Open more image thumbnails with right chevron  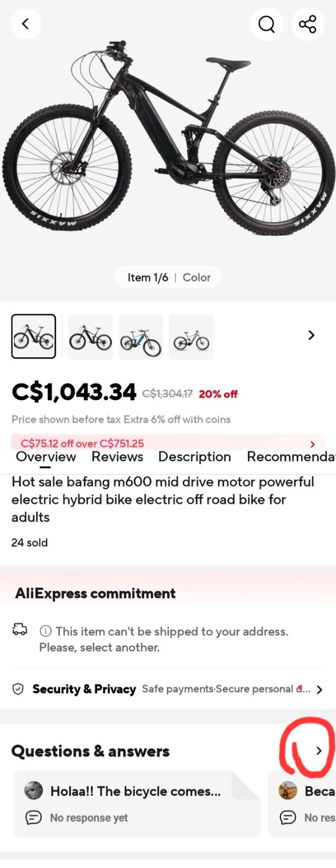[311, 335]
